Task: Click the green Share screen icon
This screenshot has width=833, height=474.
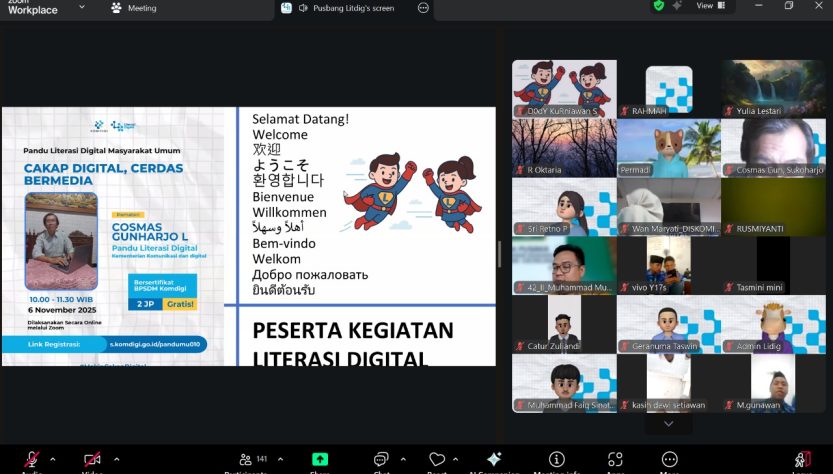Action: 320,459
